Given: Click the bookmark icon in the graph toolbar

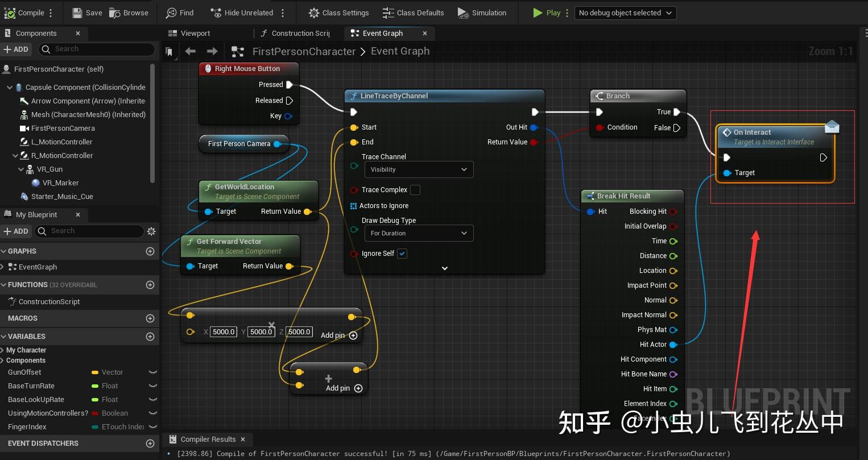Looking at the screenshot, I should (170, 52).
